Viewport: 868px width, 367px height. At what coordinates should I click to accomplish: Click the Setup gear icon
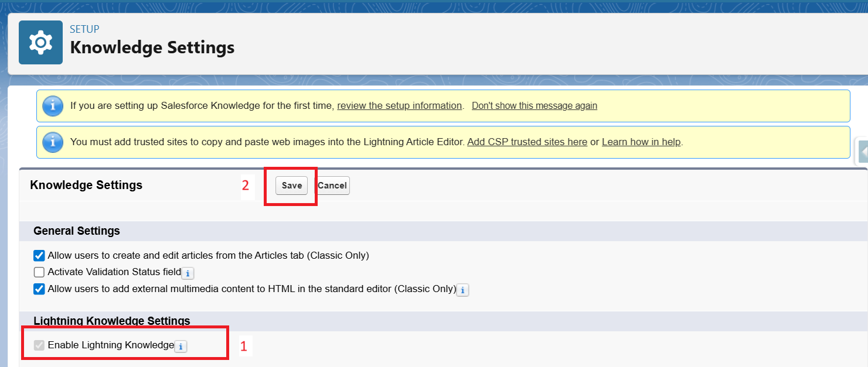click(x=40, y=43)
